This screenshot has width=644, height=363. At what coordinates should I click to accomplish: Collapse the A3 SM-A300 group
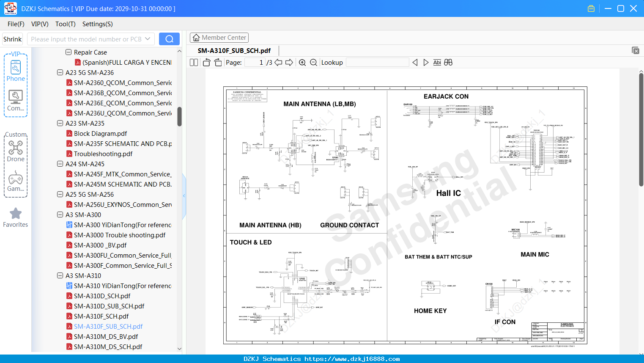(60, 214)
